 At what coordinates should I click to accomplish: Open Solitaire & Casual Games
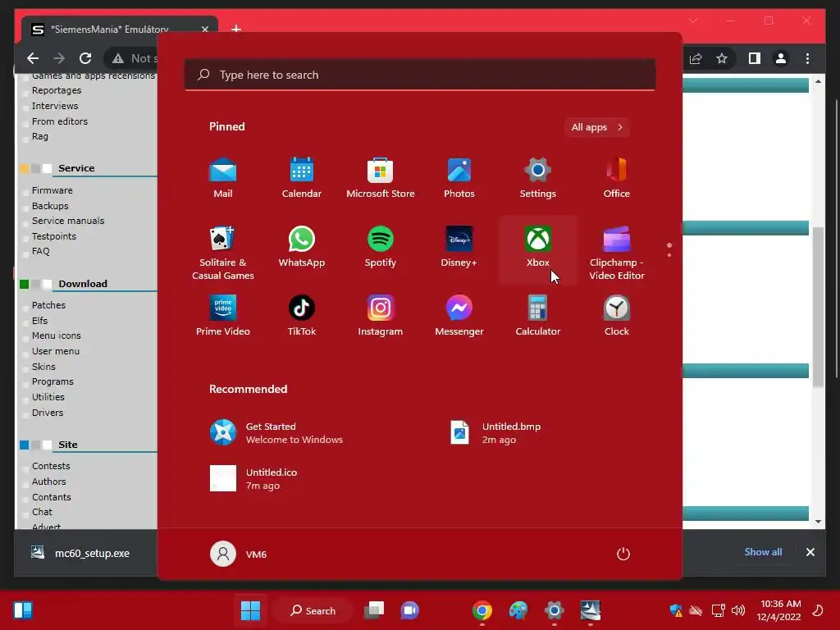223,251
